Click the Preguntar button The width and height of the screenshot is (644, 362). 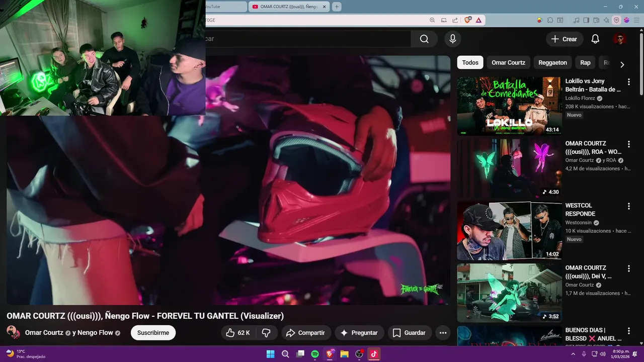tap(359, 333)
